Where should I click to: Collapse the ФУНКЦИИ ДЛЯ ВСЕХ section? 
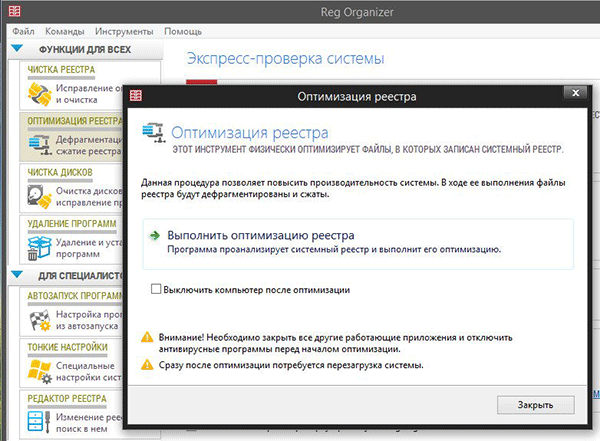[17, 49]
